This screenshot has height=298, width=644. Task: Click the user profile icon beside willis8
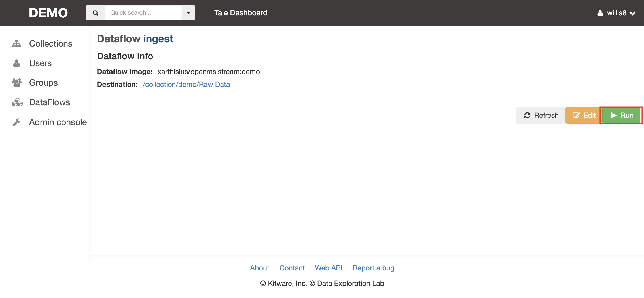pos(600,13)
